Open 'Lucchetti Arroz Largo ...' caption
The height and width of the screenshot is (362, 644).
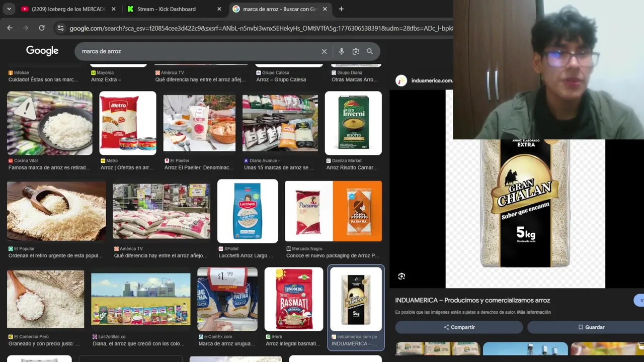click(246, 255)
